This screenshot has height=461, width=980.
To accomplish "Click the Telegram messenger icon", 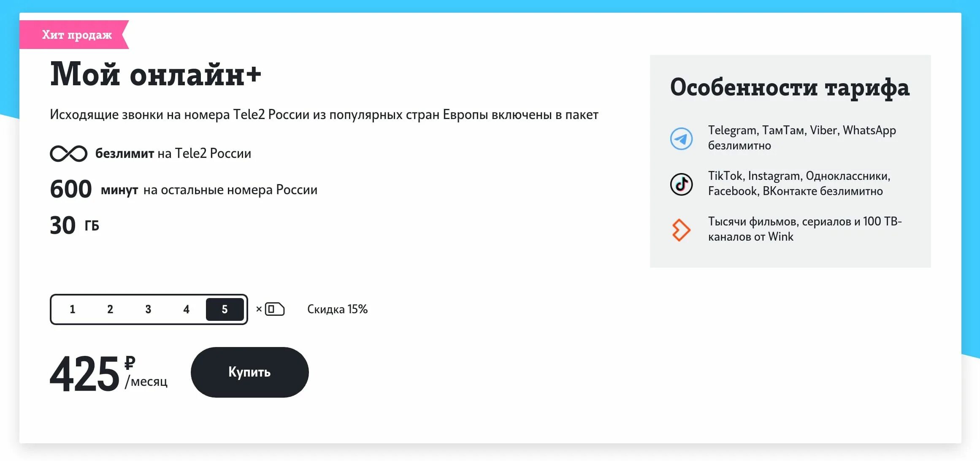I will click(x=681, y=138).
